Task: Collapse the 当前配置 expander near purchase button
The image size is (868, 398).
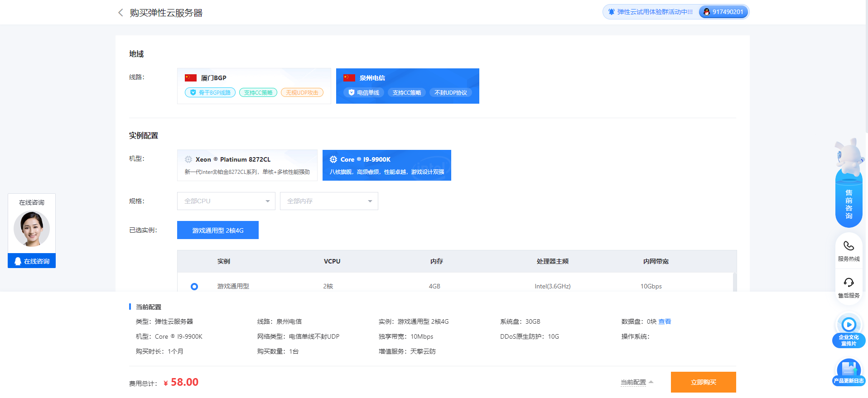Action: 637,382
